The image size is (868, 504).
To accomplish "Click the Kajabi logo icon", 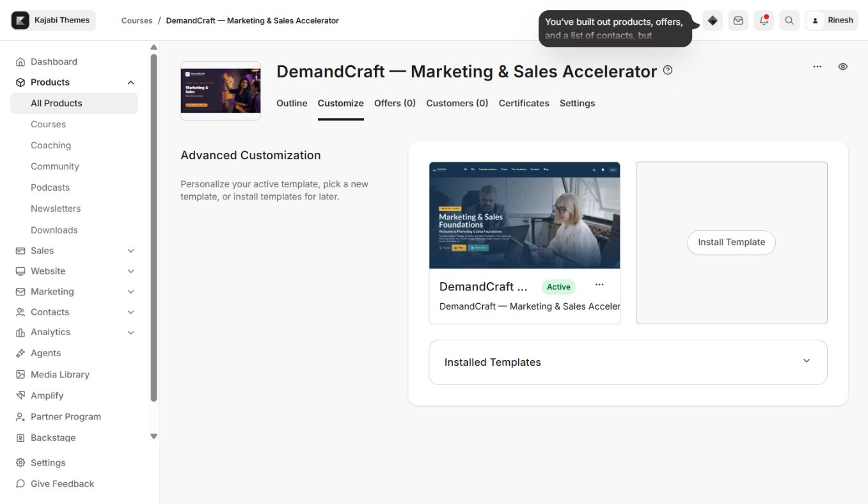I will pyautogui.click(x=20, y=20).
